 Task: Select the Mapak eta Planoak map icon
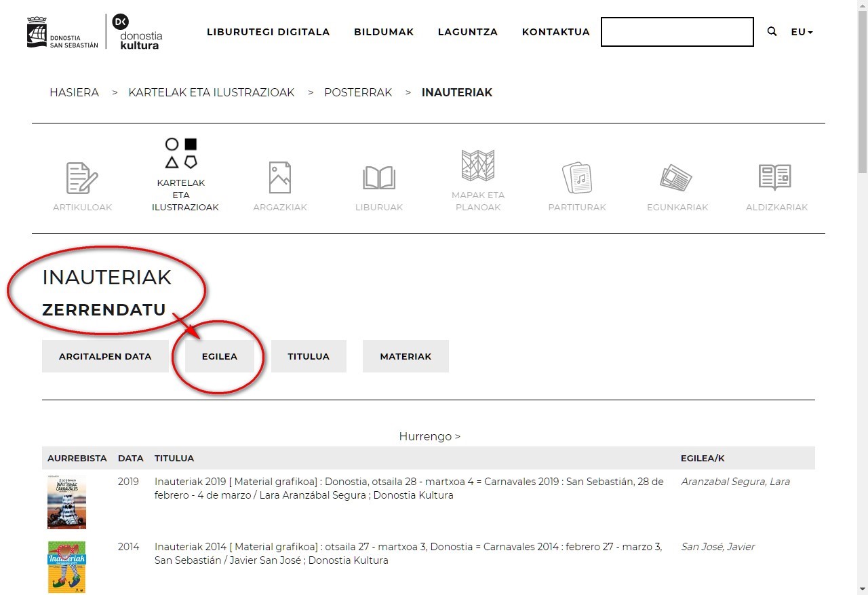point(477,166)
